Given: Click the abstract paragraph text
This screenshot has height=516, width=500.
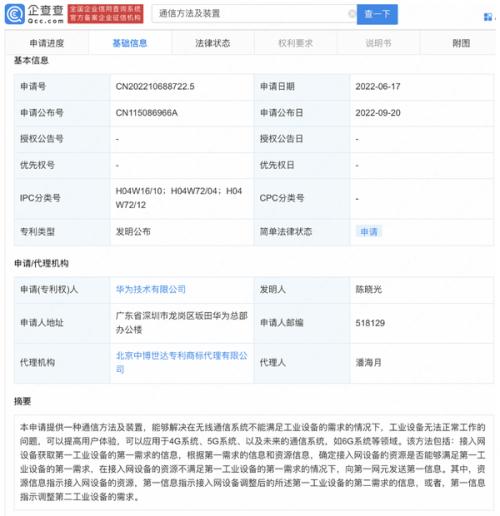Looking at the screenshot, I should 253,462.
